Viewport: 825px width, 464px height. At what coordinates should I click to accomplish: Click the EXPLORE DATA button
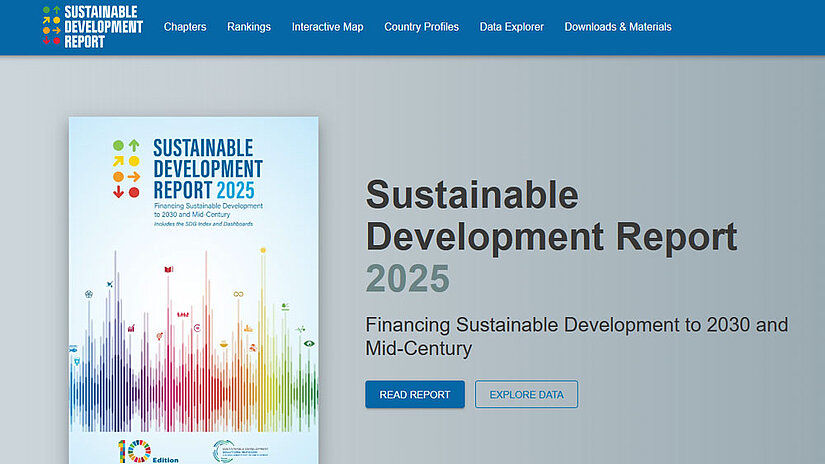[527, 395]
